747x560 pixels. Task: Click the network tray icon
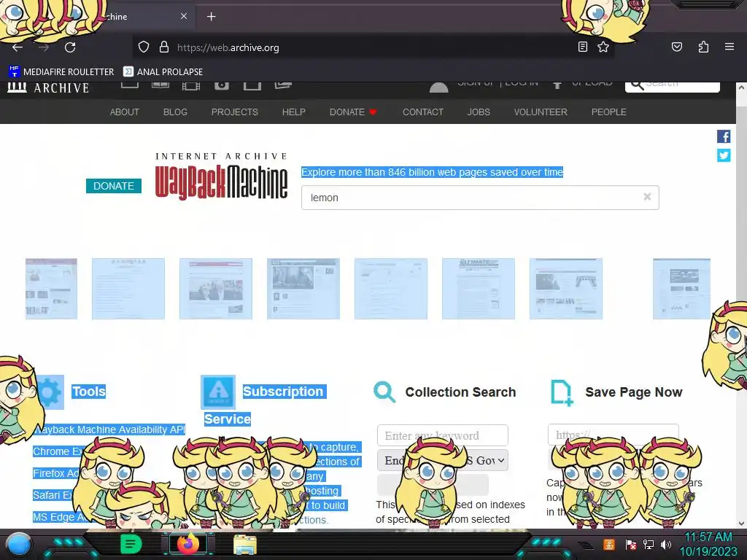point(648,544)
